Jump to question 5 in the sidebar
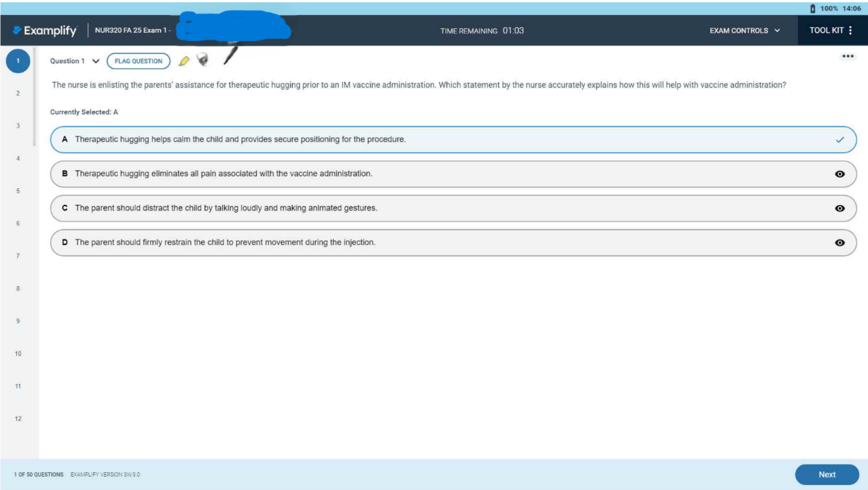Viewport: 868px width, 490px height. [18, 191]
